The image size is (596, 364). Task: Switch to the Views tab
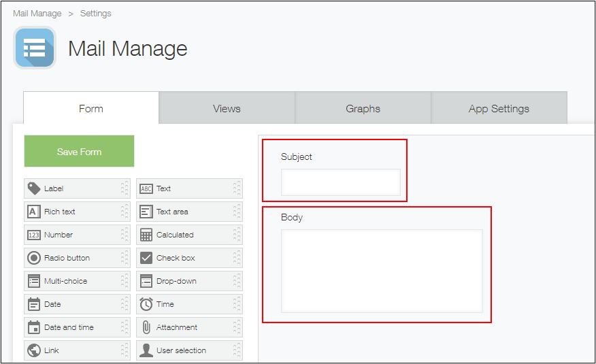(227, 109)
